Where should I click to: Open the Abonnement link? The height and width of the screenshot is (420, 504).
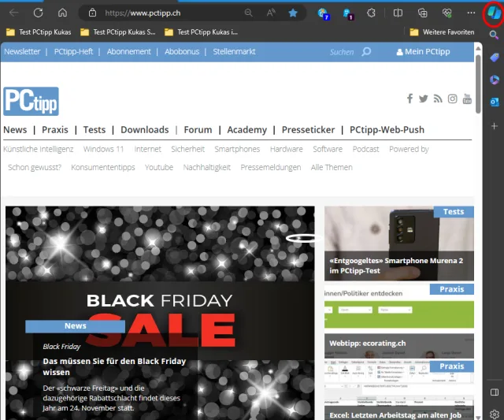[x=128, y=51]
